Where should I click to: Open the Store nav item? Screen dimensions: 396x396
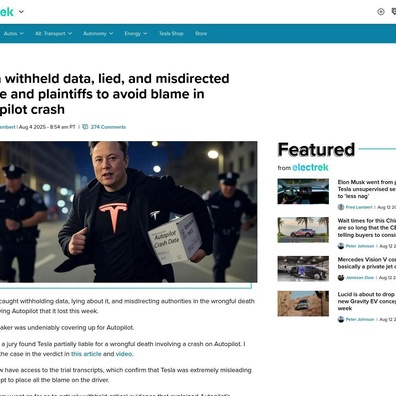pos(201,34)
